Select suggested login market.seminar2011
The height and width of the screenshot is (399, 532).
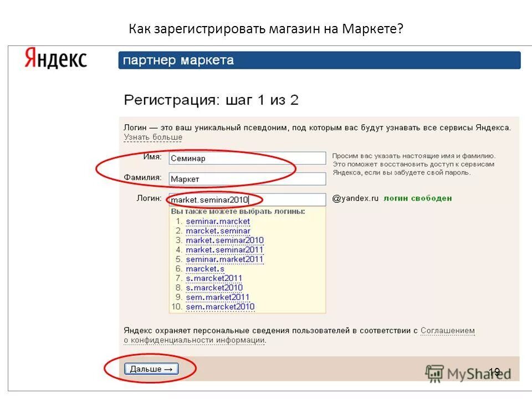pyautogui.click(x=224, y=250)
